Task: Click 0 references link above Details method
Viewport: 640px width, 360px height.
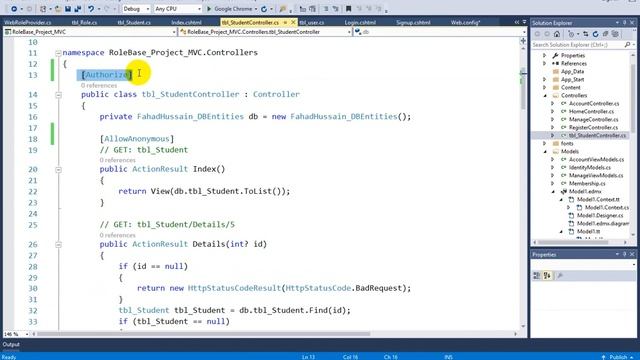Action: point(118,235)
